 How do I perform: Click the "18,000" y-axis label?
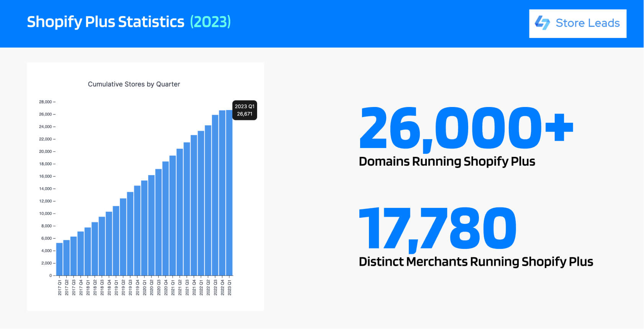click(45, 164)
